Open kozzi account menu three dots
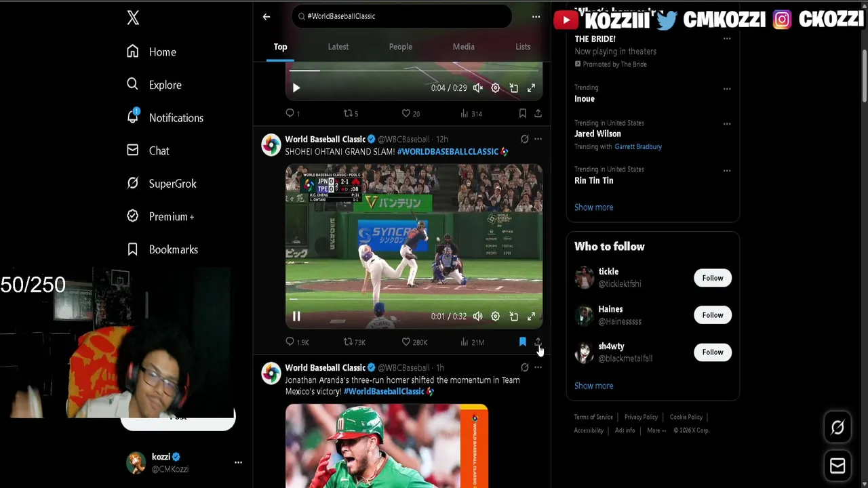This screenshot has width=868, height=488. pyautogui.click(x=238, y=462)
